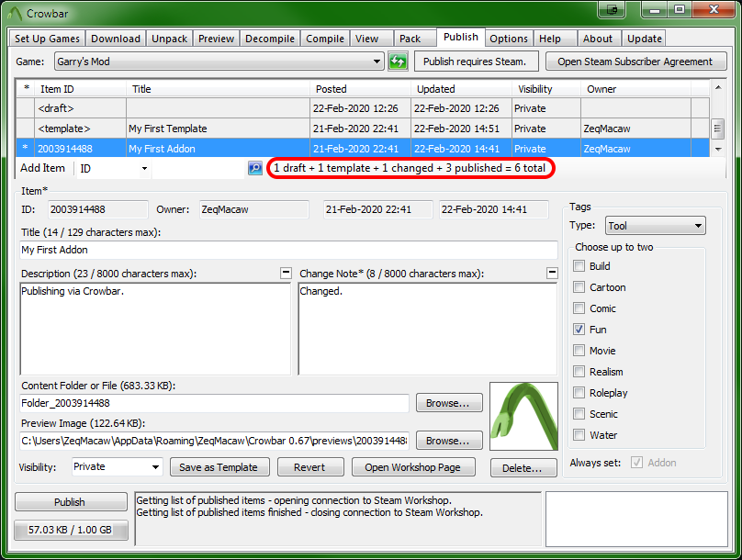Select the <draft> row in item list

(x=363, y=108)
